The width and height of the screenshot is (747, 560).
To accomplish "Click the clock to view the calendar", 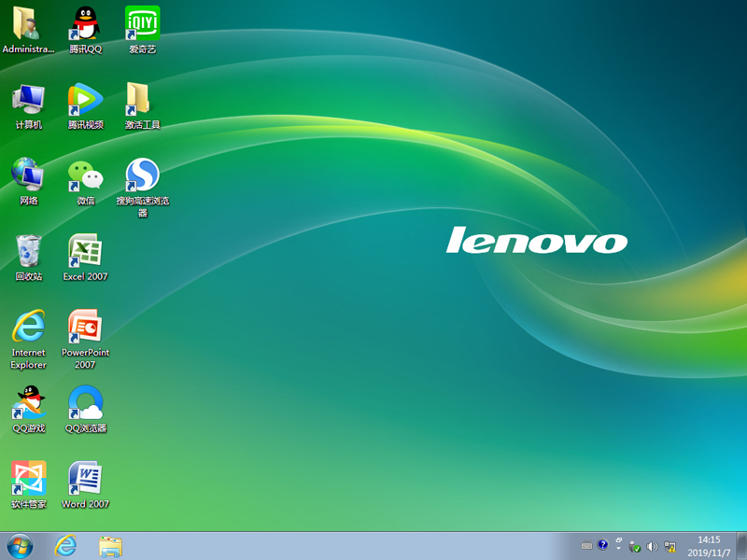I will click(711, 548).
